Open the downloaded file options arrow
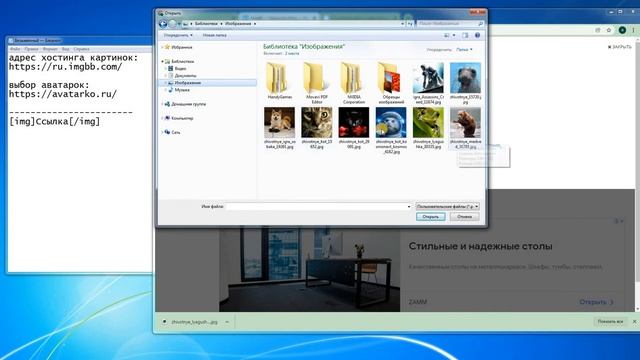The image size is (640, 360). 227,322
